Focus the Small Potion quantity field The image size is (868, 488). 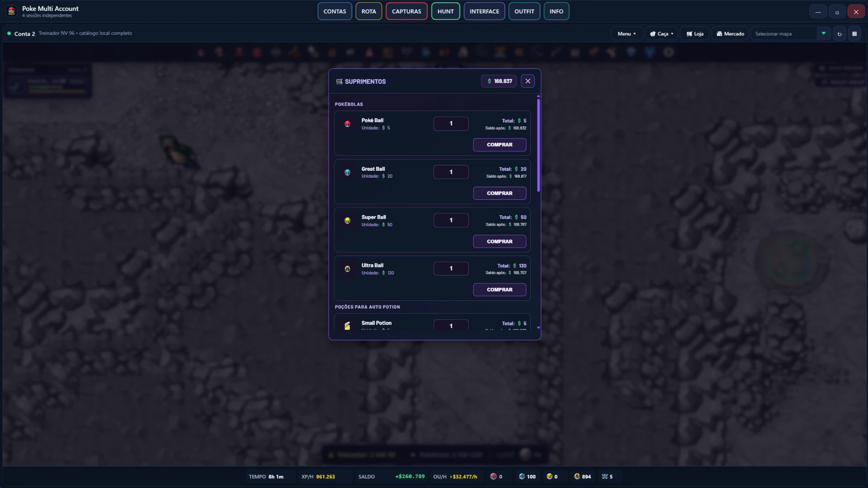click(x=451, y=325)
